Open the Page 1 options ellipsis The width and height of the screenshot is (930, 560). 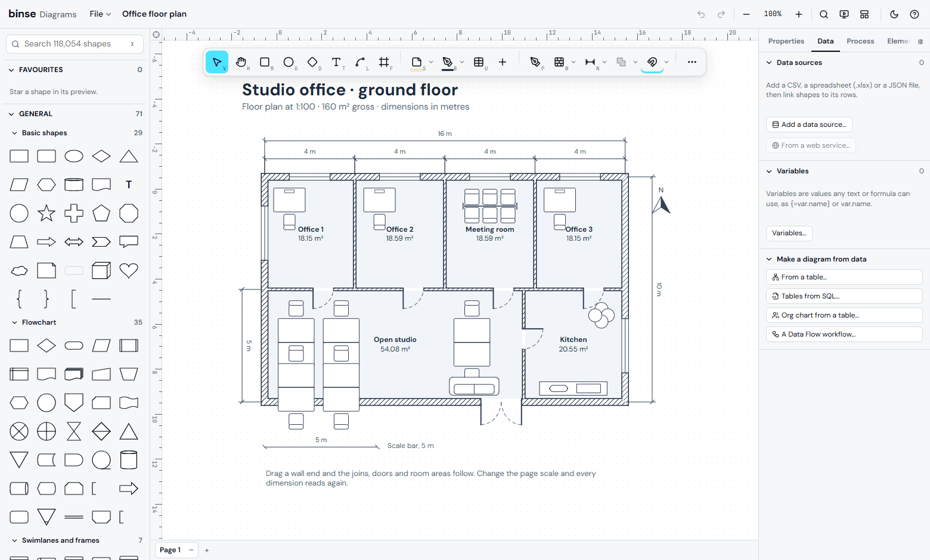coord(191,550)
